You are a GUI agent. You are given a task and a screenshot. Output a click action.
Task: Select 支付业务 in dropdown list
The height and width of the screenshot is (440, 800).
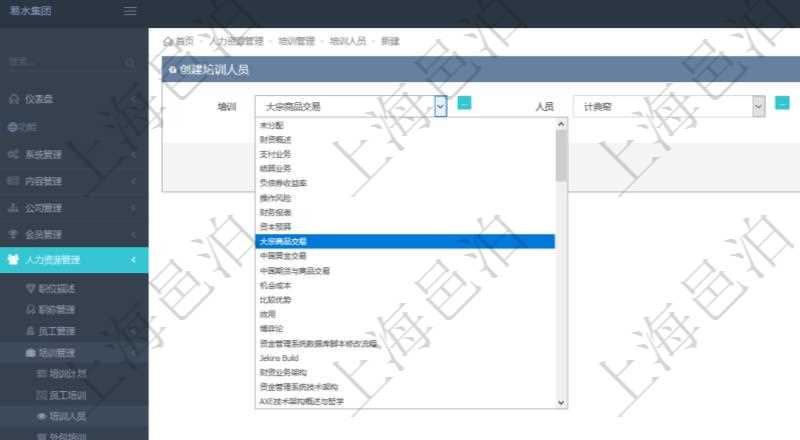coord(405,154)
